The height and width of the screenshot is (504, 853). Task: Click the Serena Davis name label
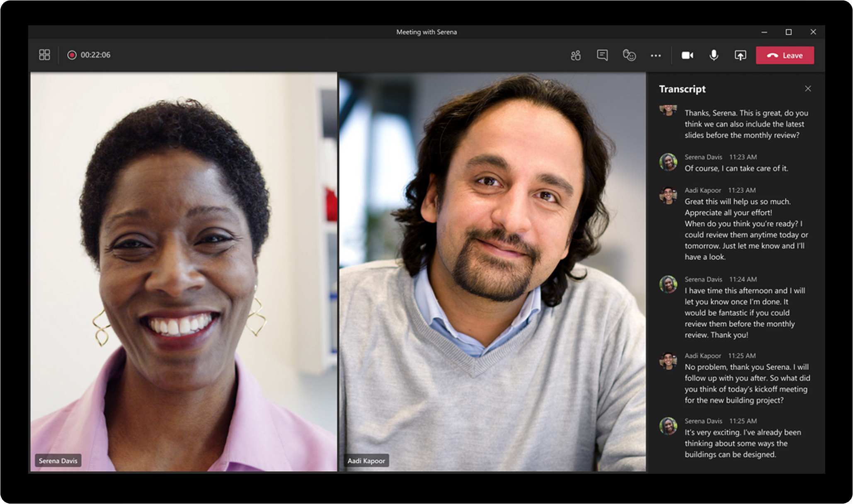(x=58, y=460)
